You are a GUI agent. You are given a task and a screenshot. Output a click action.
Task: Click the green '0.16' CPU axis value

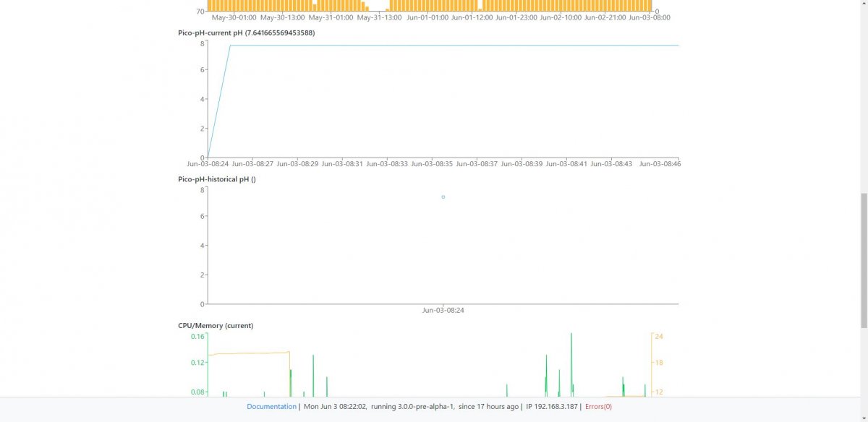[197, 337]
